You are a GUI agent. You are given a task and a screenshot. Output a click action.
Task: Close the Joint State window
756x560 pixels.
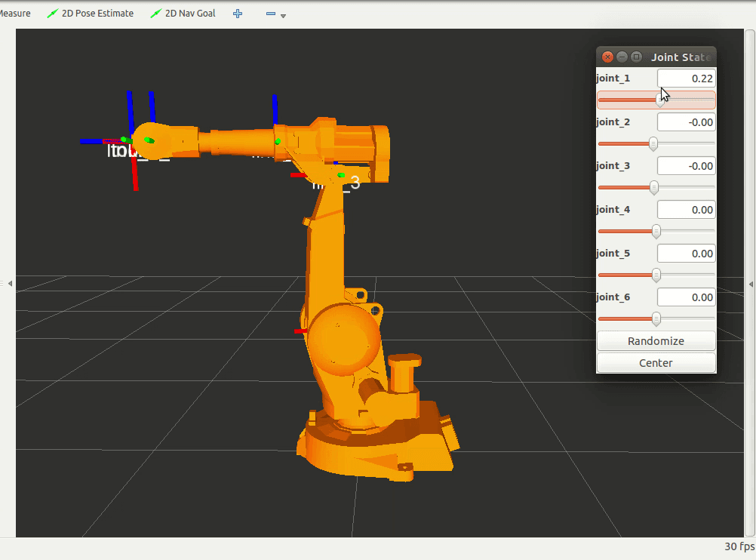tap(608, 57)
